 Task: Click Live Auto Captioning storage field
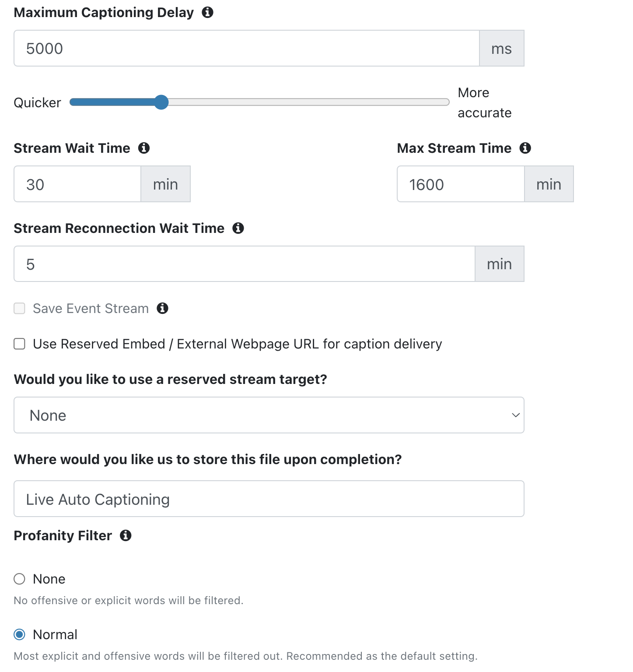[x=269, y=499]
